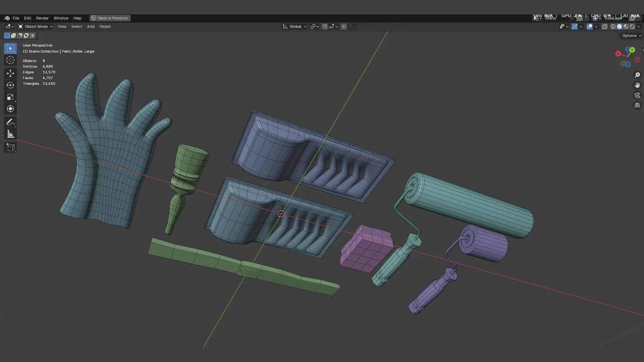Activate the Move tool
The height and width of the screenshot is (362, 644).
point(10,73)
